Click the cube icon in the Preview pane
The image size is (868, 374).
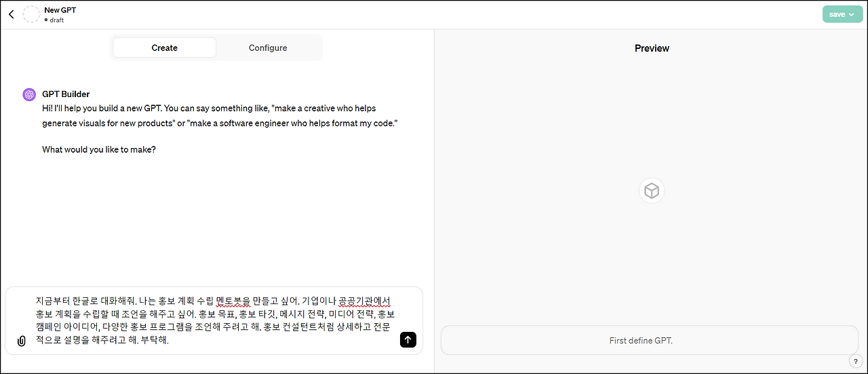[652, 191]
